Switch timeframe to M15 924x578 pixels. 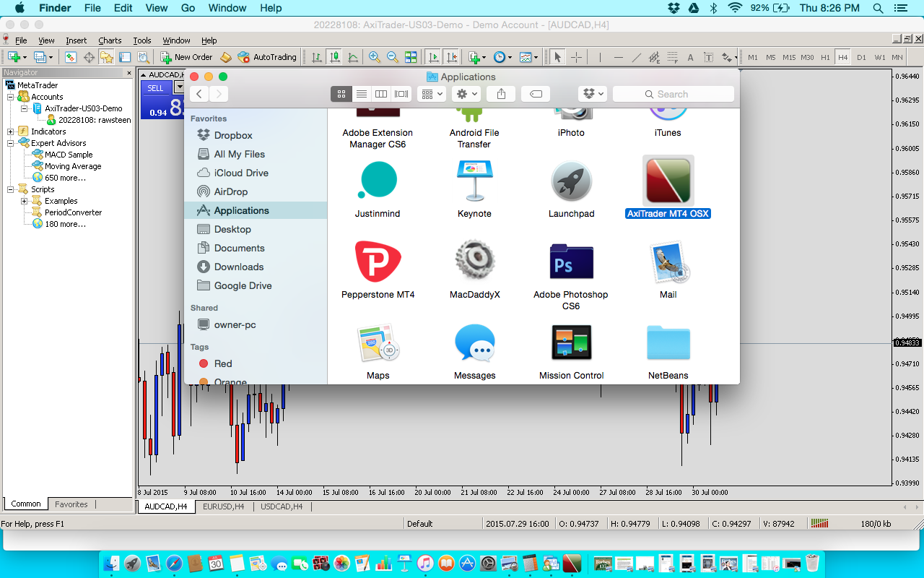click(789, 57)
